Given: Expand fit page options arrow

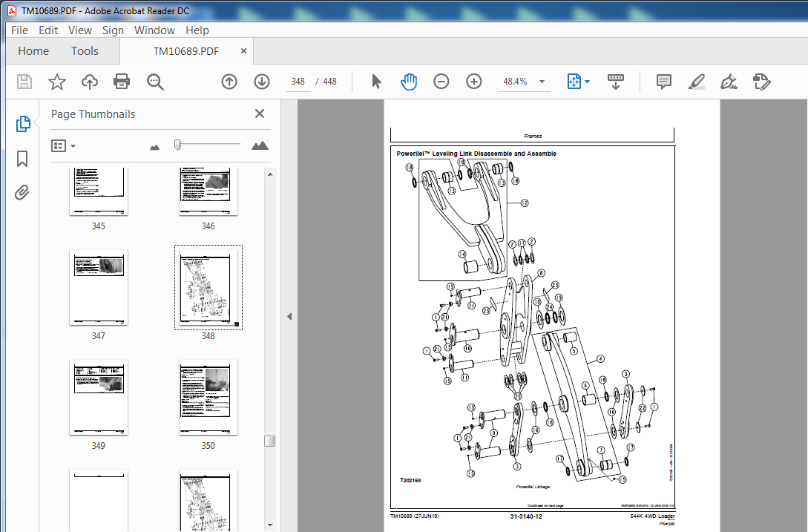Looking at the screenshot, I should point(588,82).
